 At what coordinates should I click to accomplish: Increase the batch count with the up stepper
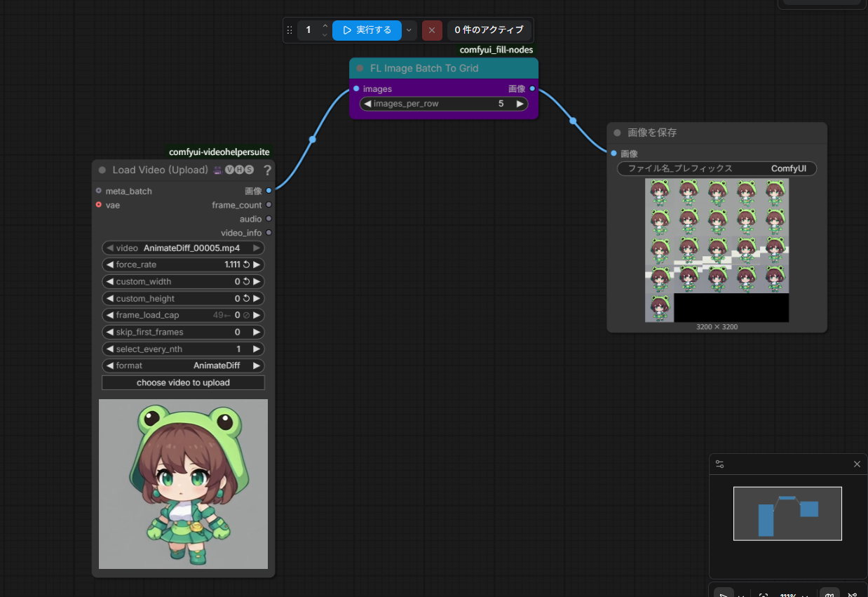pyautogui.click(x=325, y=26)
